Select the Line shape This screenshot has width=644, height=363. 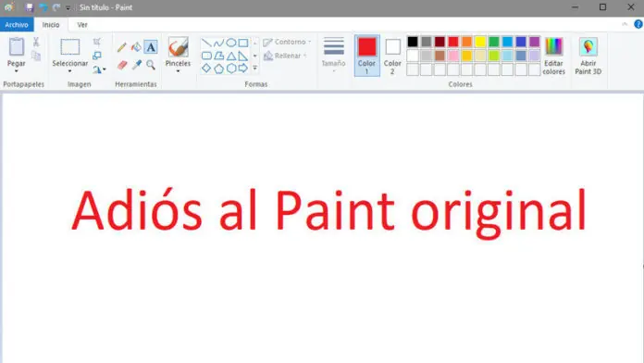206,43
